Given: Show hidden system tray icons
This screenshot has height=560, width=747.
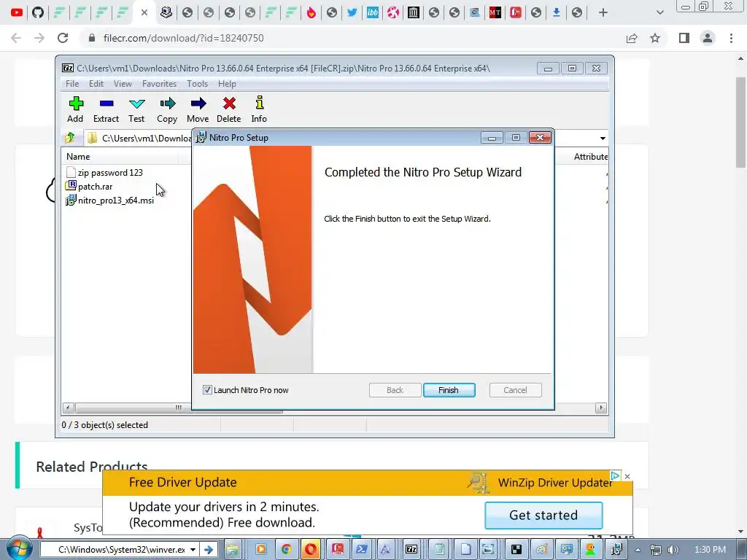Looking at the screenshot, I should pyautogui.click(x=638, y=550).
